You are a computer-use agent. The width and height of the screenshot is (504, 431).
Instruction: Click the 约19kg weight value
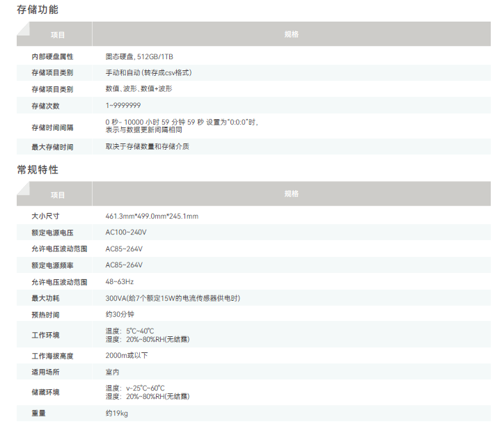pos(117,414)
